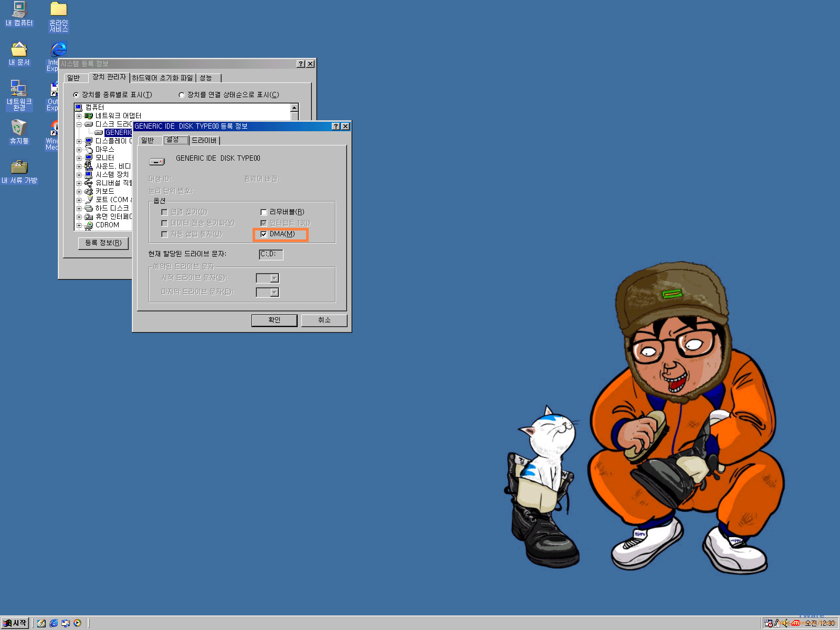Click the 확인 button

coord(274,320)
